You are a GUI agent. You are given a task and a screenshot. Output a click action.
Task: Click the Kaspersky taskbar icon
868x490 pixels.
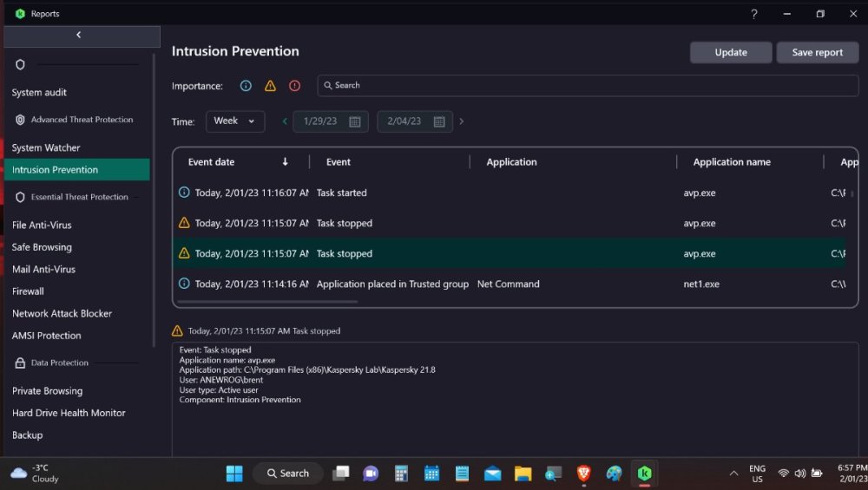click(x=644, y=474)
